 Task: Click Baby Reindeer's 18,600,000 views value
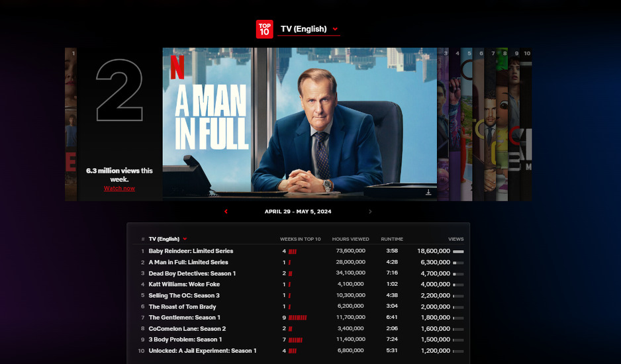tap(434, 251)
